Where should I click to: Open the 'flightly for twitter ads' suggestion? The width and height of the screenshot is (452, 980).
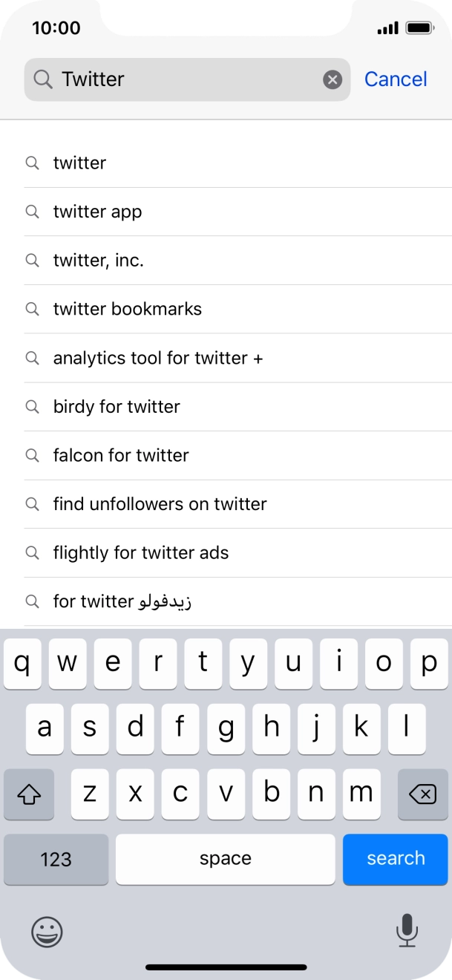point(140,552)
